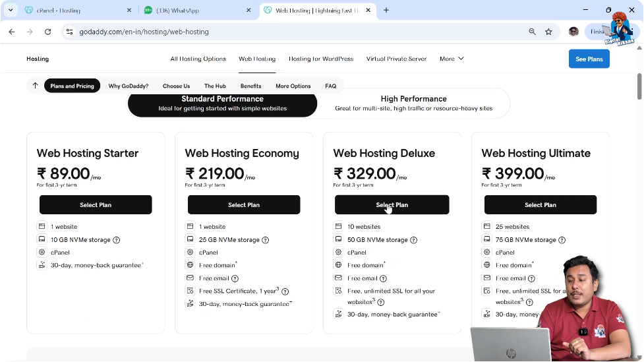Close the Web Hosting tab
Viewport: 644px width, 362px height.
coord(368,11)
